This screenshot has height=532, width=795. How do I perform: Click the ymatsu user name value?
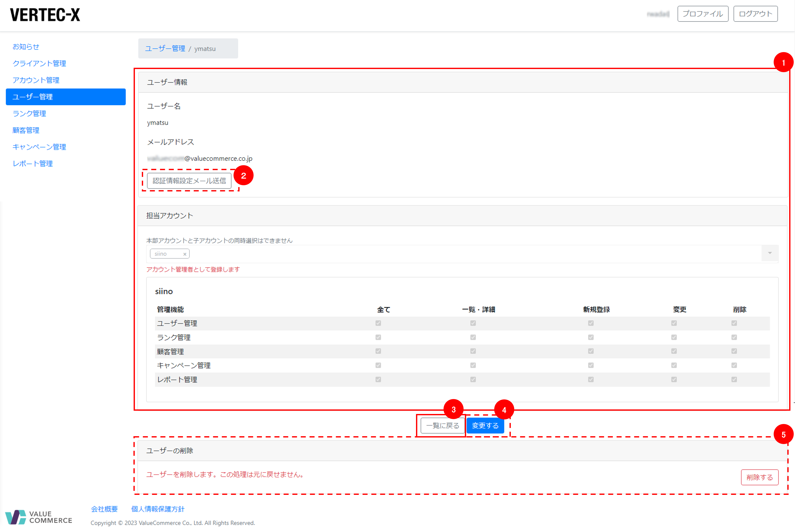coord(158,123)
